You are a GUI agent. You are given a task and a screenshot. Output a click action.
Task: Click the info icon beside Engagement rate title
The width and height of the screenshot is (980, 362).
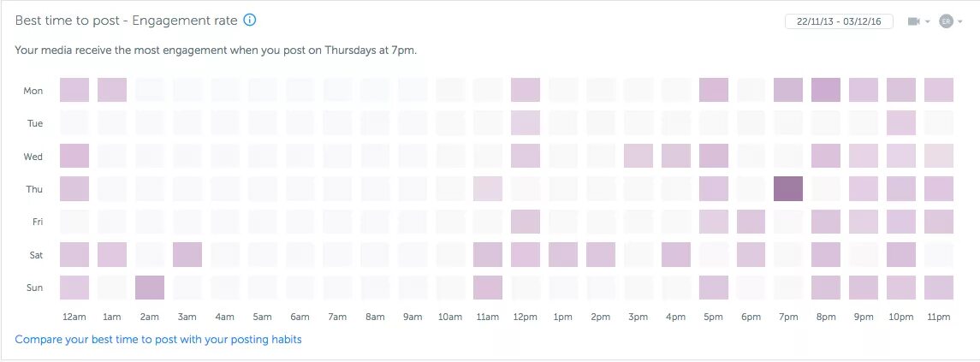tap(250, 21)
